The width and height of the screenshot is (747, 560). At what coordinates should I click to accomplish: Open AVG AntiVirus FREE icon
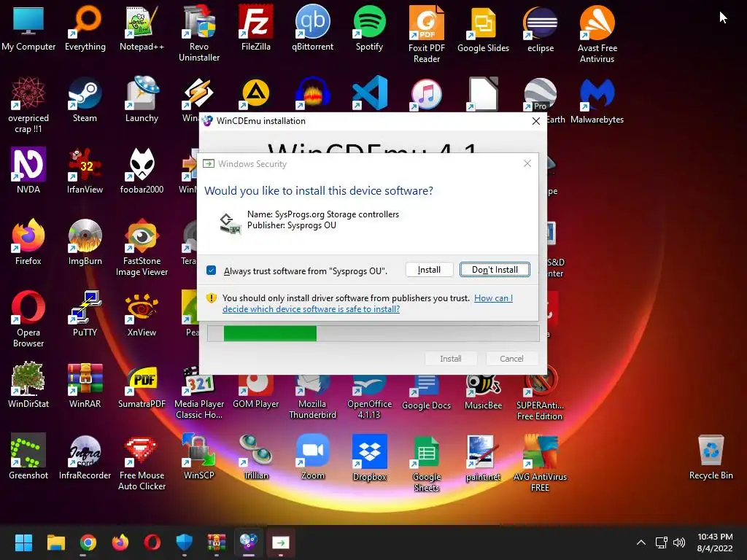(540, 463)
